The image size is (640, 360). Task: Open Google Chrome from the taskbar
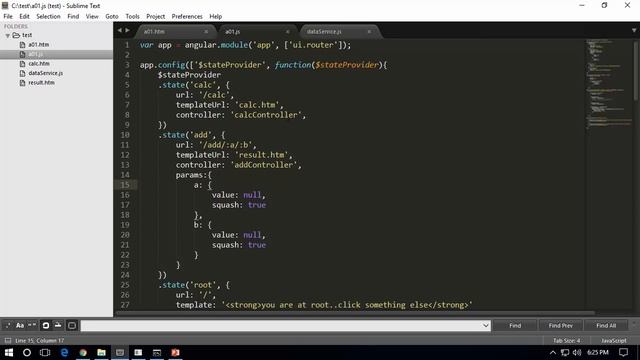83,352
